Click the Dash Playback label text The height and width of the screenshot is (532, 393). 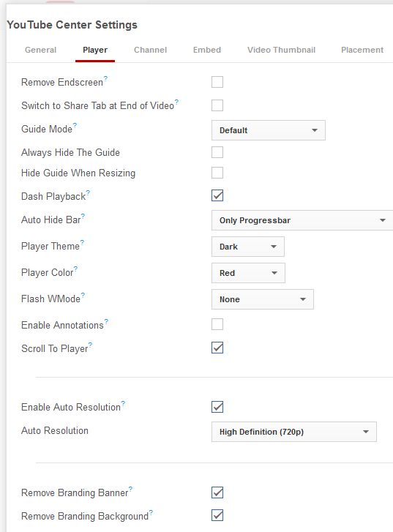(x=53, y=196)
